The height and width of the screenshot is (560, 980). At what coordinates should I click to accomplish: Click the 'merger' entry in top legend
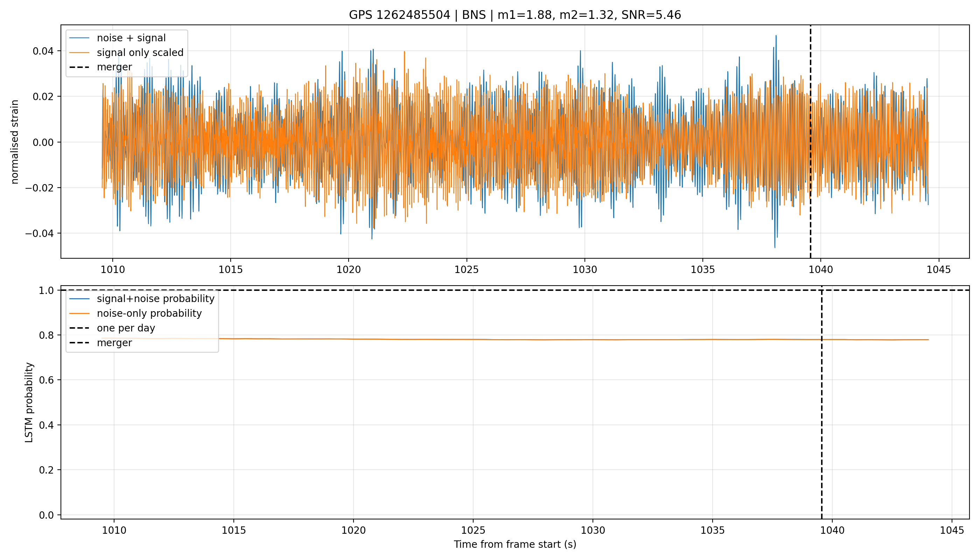(101, 67)
